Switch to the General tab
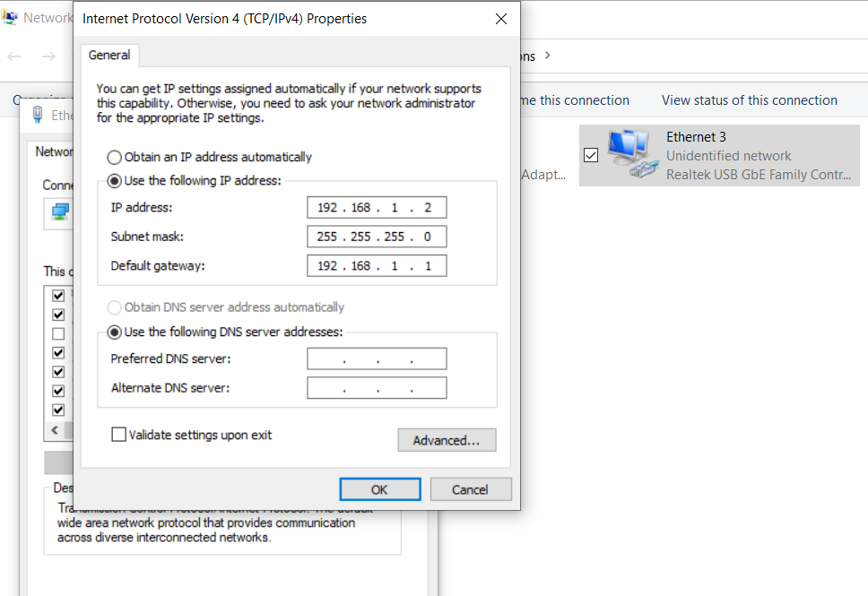The height and width of the screenshot is (596, 868). point(109,56)
